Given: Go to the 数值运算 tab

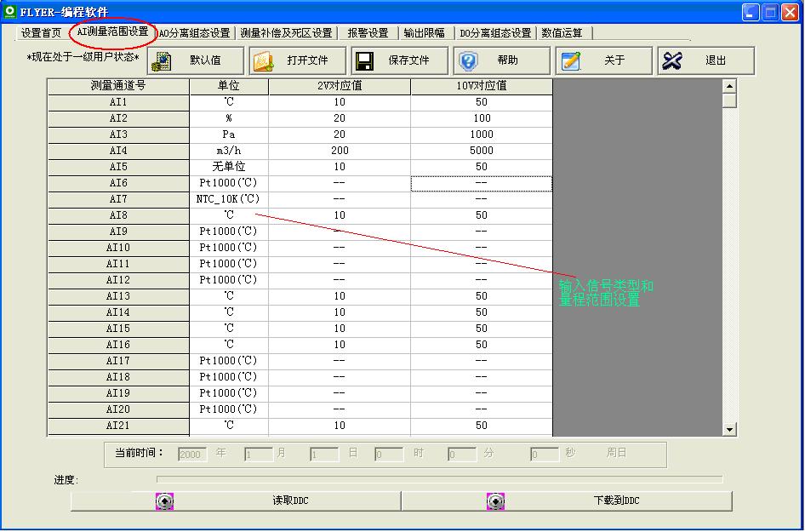Looking at the screenshot, I should point(562,33).
